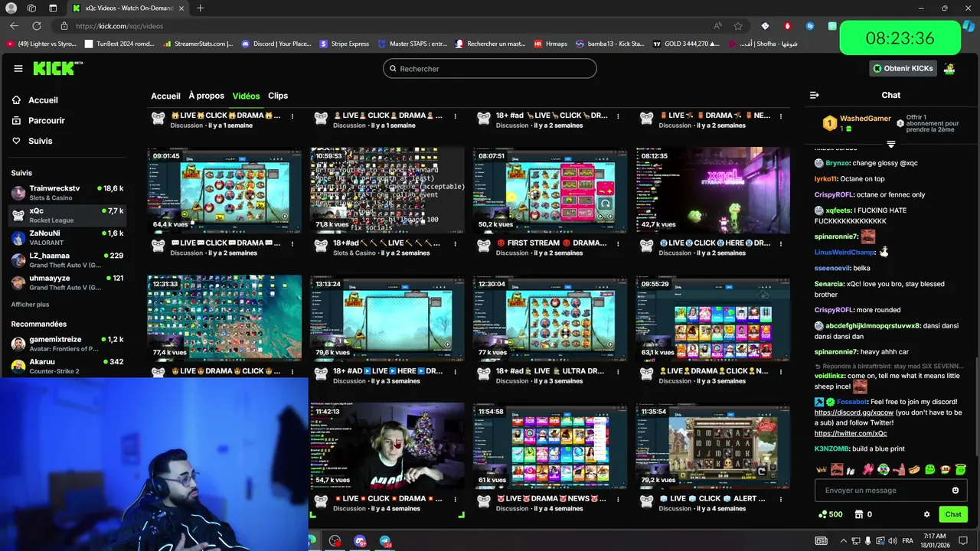Open ZaNouNi channel in the sidebar

coord(67,237)
